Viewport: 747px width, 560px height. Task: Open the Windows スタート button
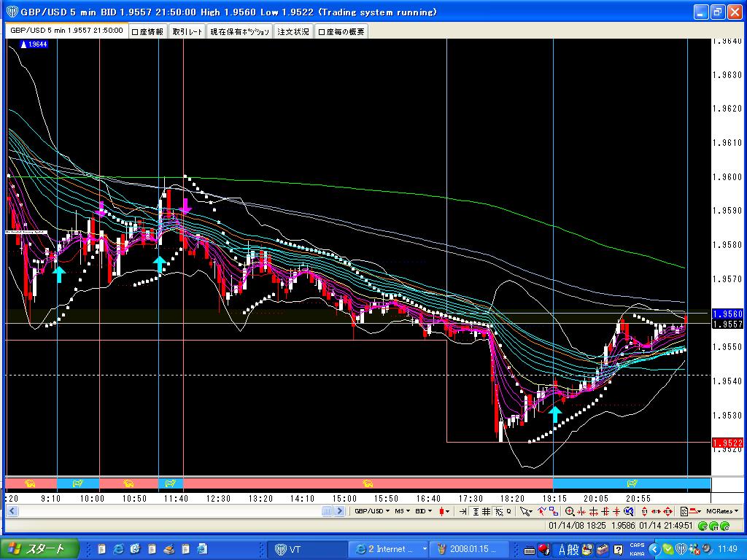40,549
